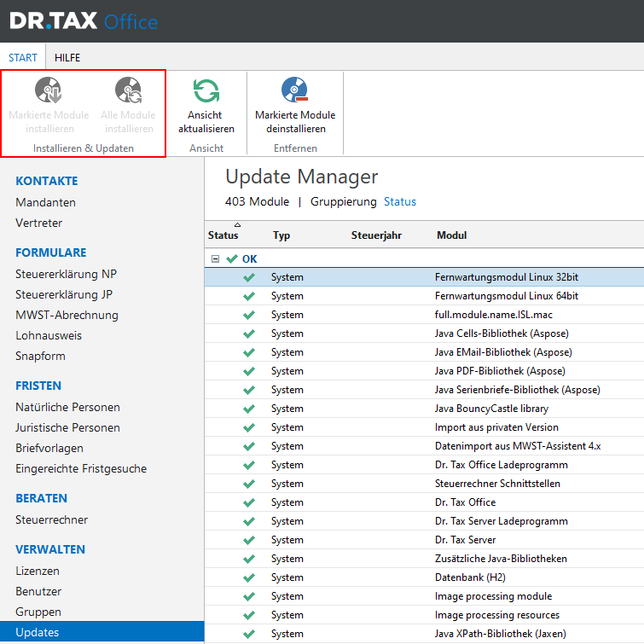Viewport: 644px width, 644px height.
Task: Select row Fernwartungsmodul Linux 64bit
Action: pyautogui.click(x=424, y=296)
